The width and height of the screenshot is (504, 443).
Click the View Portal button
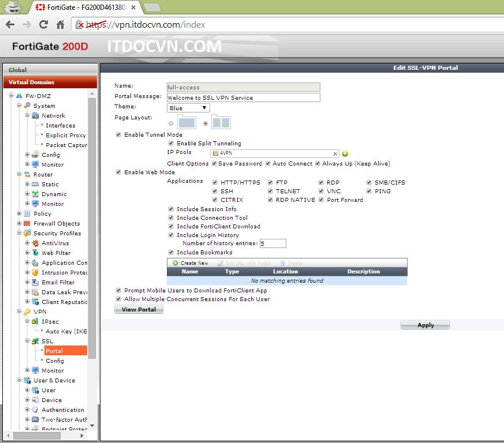pos(139,310)
